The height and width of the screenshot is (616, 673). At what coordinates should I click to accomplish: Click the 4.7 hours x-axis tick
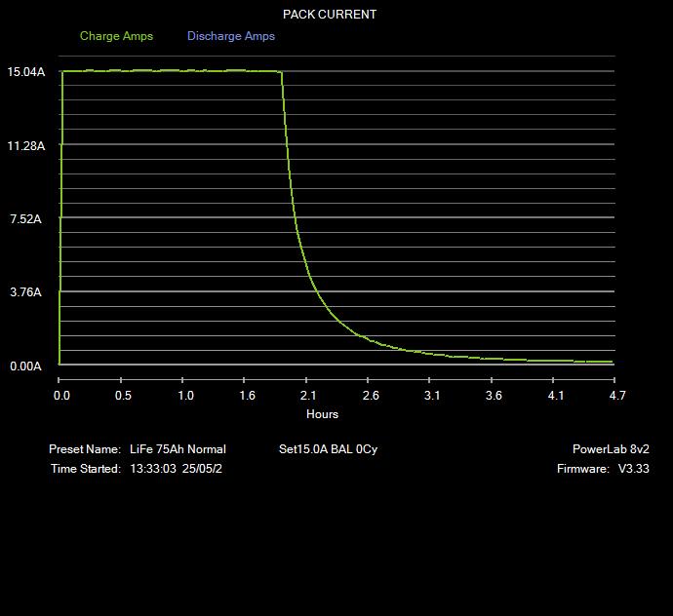click(x=616, y=396)
